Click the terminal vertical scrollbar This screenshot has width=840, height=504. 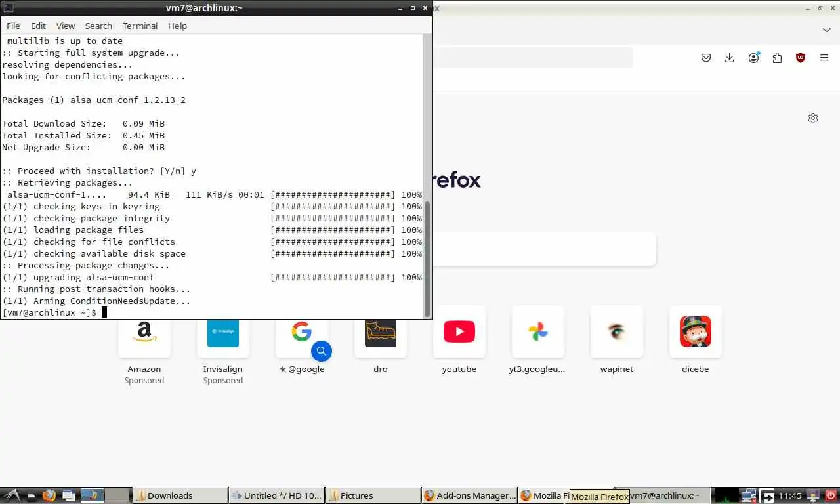point(427,259)
